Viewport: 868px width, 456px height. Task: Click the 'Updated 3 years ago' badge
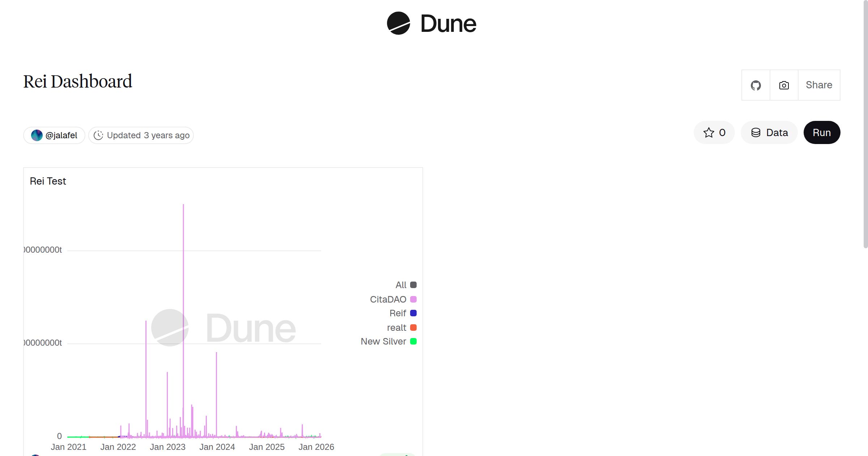coord(141,135)
